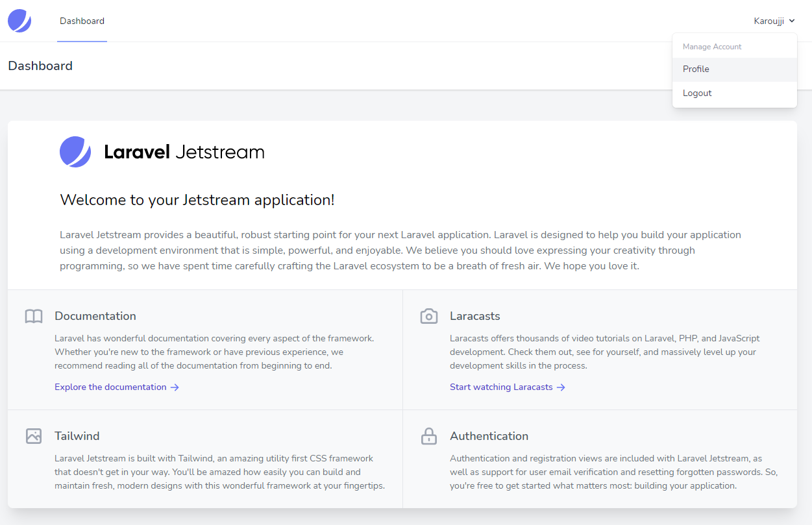Image resolution: width=812 pixels, height=525 pixels.
Task: Click arrow icon after Start watching Laracasts
Action: tap(561, 387)
